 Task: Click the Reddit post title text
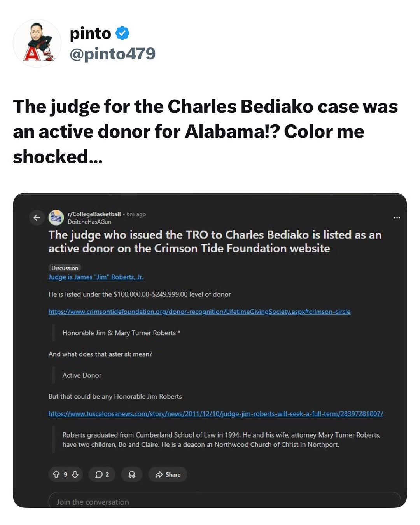[215, 241]
